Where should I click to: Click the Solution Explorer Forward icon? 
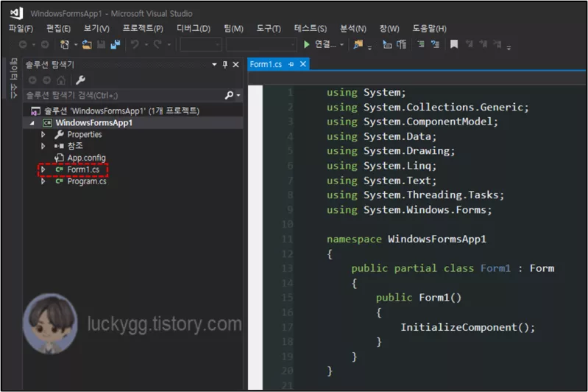pyautogui.click(x=46, y=80)
